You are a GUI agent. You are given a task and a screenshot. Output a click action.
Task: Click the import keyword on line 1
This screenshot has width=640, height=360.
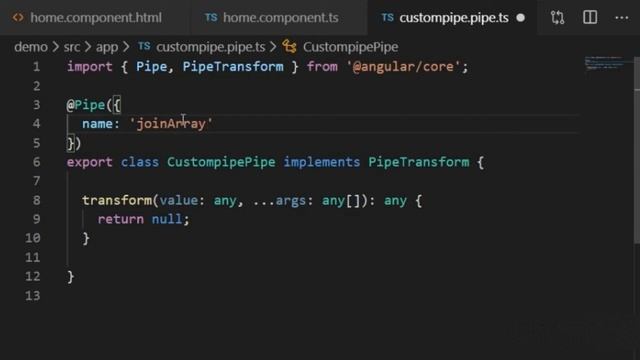[x=89, y=67]
